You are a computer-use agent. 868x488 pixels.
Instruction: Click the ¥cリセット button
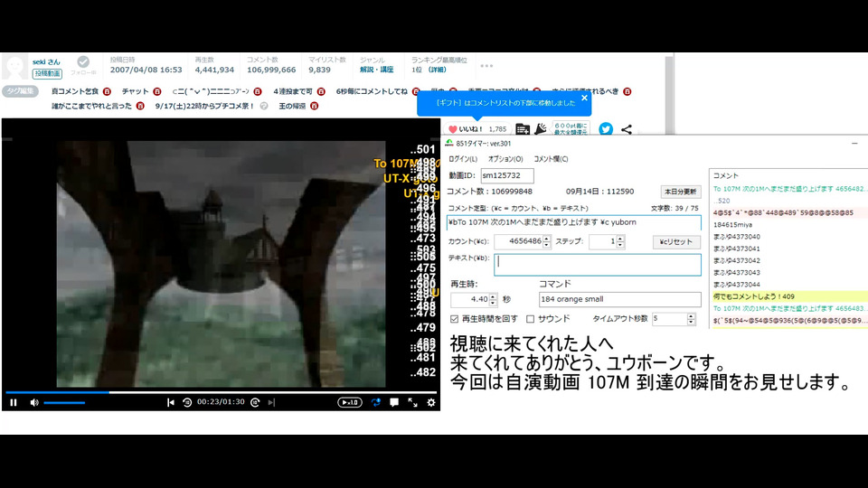click(x=676, y=242)
